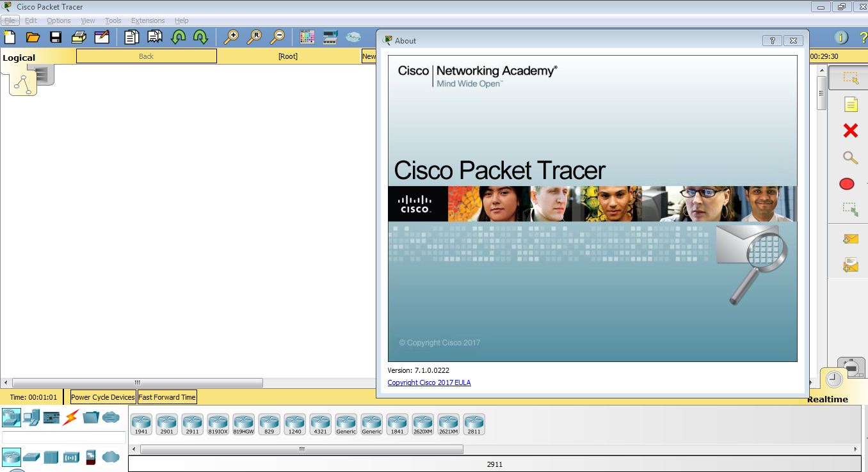Add a Complex PDU with open envelope icon
This screenshot has width=868, height=472.
coord(850,264)
